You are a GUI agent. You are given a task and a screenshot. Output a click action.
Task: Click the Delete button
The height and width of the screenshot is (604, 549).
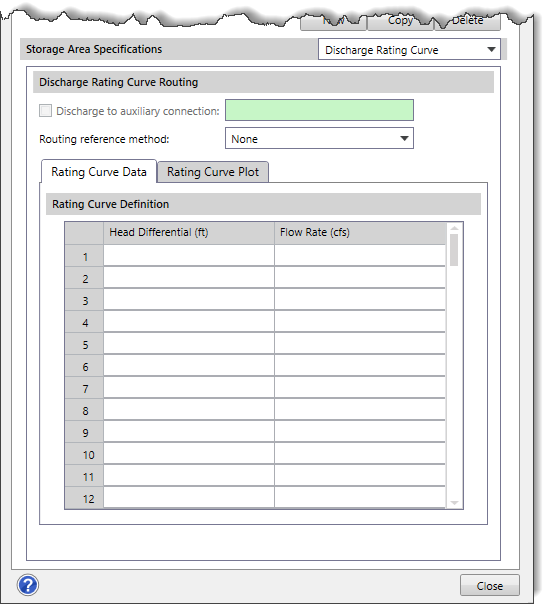(467, 21)
